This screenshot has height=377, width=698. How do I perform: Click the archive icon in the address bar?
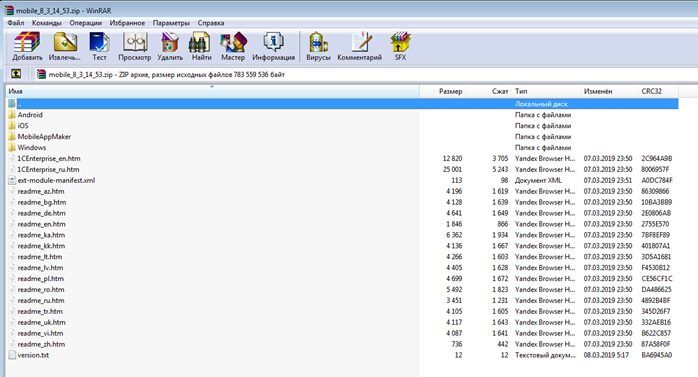(x=41, y=74)
